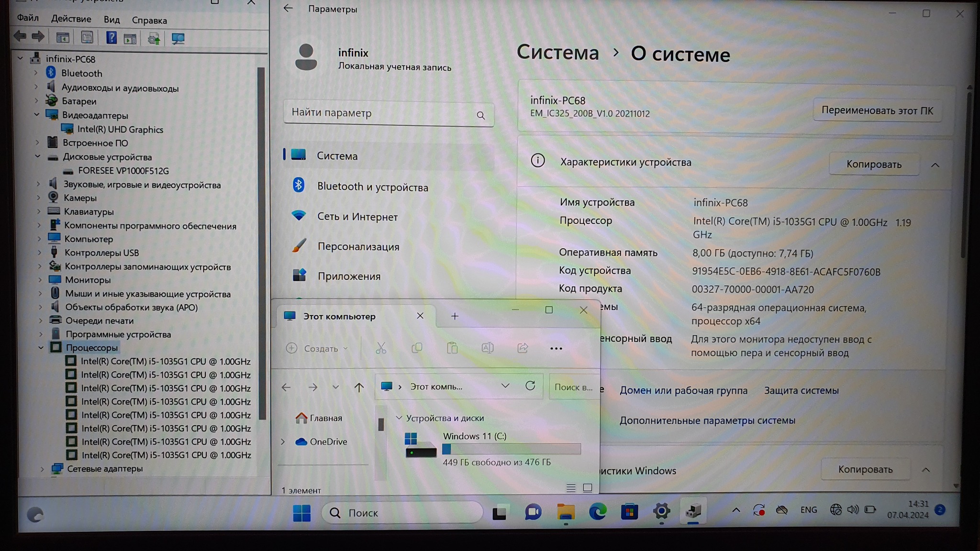Open Microsoft Edge from the taskbar
This screenshot has height=551, width=980.
tap(598, 512)
